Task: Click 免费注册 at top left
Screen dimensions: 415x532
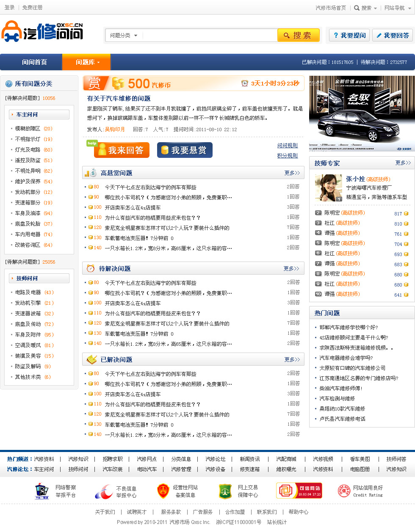Action: click(x=32, y=7)
